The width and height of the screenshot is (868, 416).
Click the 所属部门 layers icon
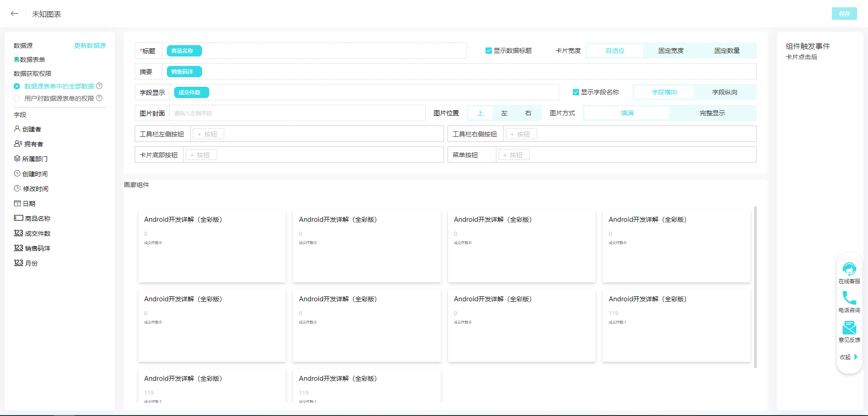pyautogui.click(x=17, y=159)
